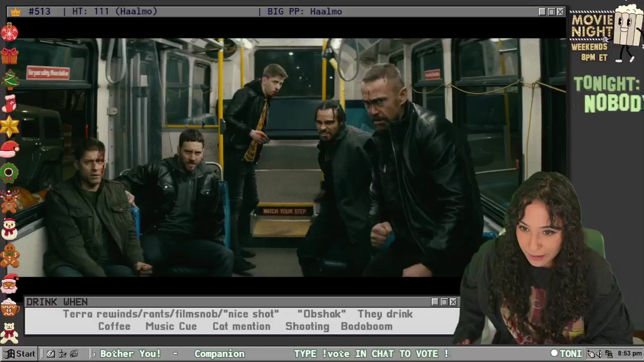Viewport: 644px width, 362px height.
Task: Minimize the DRINK WHEN window
Action: point(435,302)
